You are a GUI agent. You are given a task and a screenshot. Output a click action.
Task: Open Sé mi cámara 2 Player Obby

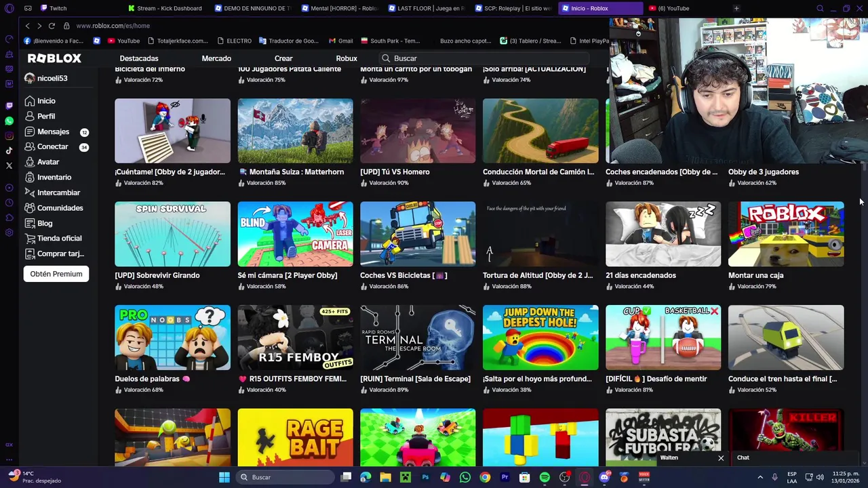pyautogui.click(x=295, y=234)
